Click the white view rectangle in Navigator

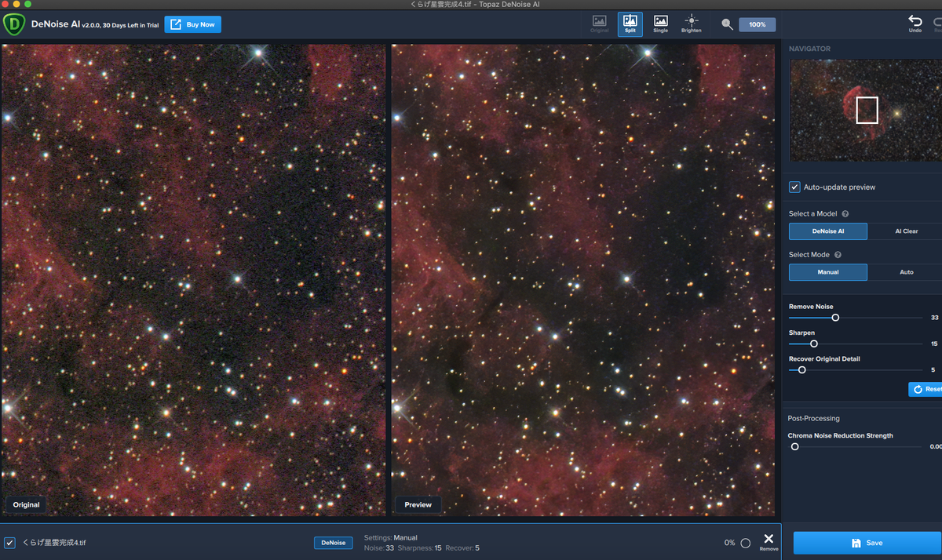[867, 110]
